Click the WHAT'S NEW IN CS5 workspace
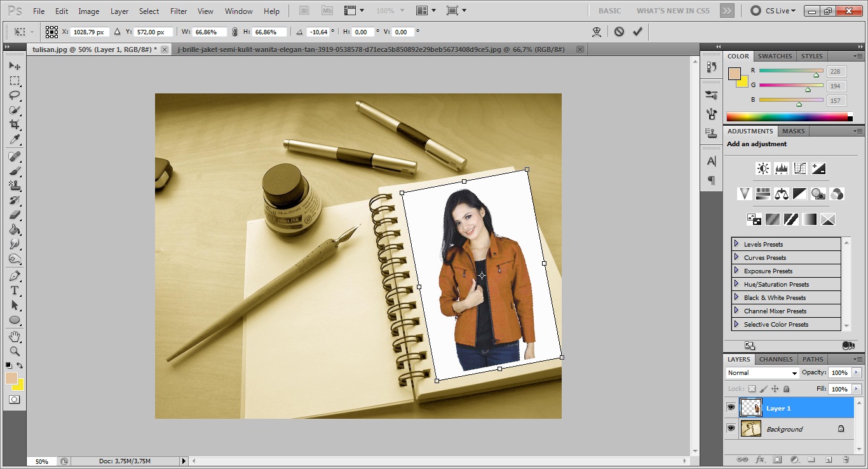868x469 pixels. 673,11
